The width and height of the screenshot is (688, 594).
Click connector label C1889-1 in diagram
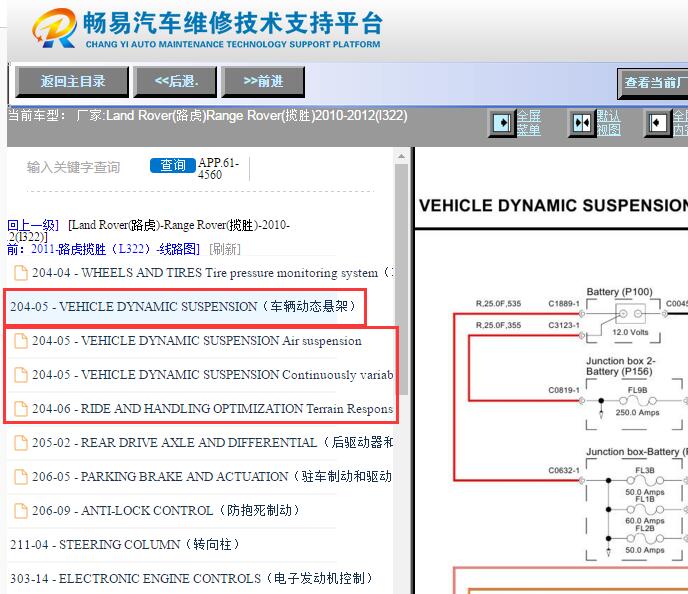564,304
